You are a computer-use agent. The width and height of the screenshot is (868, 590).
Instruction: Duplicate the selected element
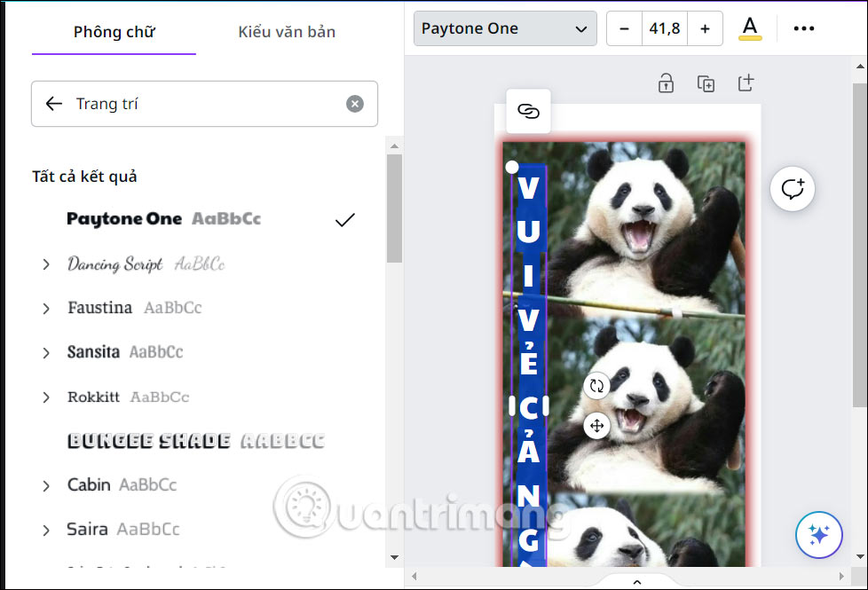coord(706,83)
